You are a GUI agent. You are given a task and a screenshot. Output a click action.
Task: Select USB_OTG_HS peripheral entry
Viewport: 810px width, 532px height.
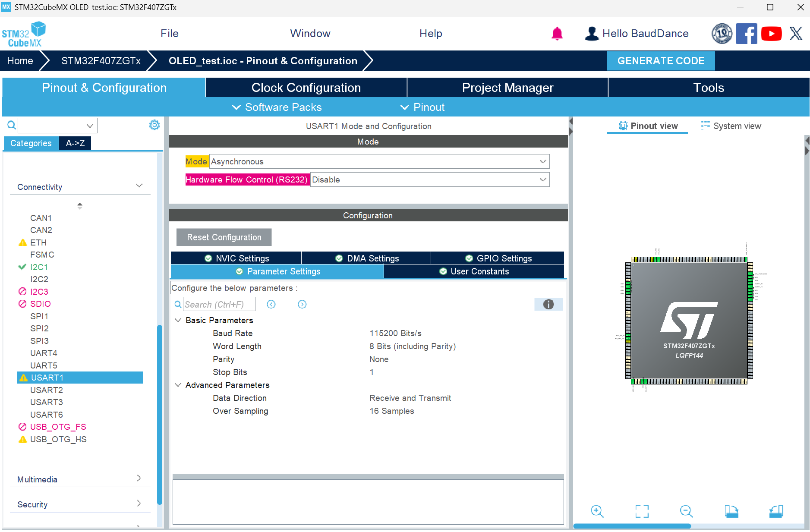[x=58, y=439]
